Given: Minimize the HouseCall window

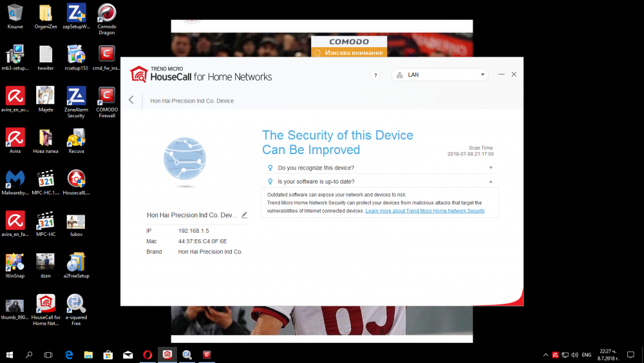Looking at the screenshot, I should pos(501,74).
